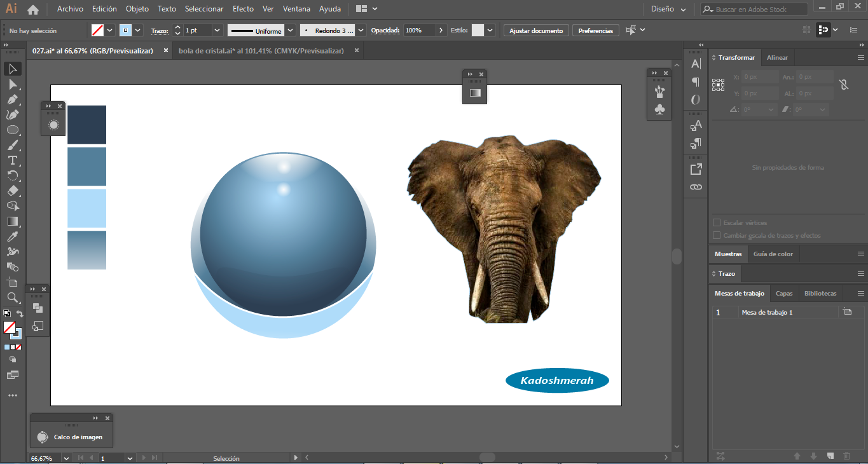The width and height of the screenshot is (868, 464).
Task: Select the Pen tool
Action: (x=13, y=99)
